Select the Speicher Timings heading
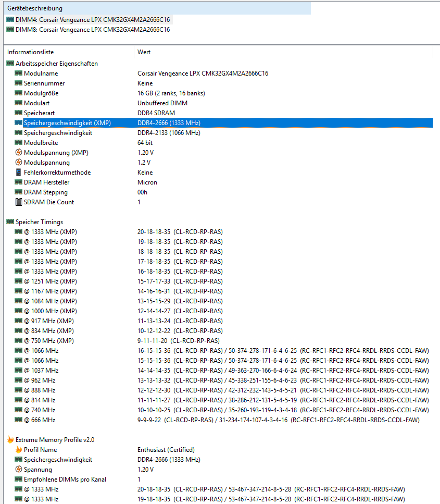The image size is (440, 504). [x=39, y=222]
